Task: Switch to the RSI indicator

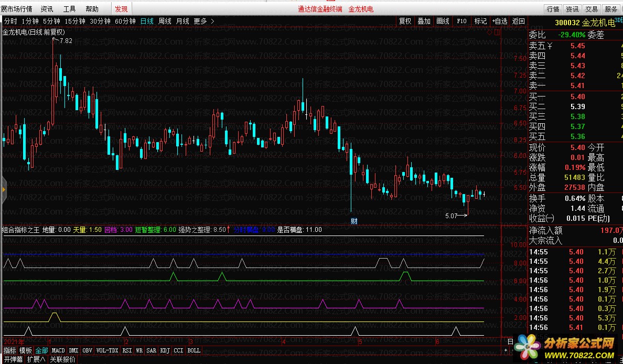Action: 127,350
